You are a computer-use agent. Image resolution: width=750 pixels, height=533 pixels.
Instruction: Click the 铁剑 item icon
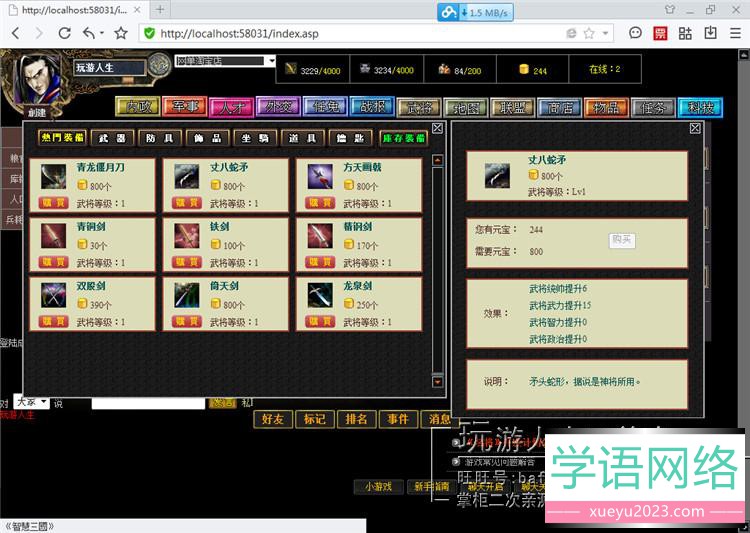click(187, 235)
